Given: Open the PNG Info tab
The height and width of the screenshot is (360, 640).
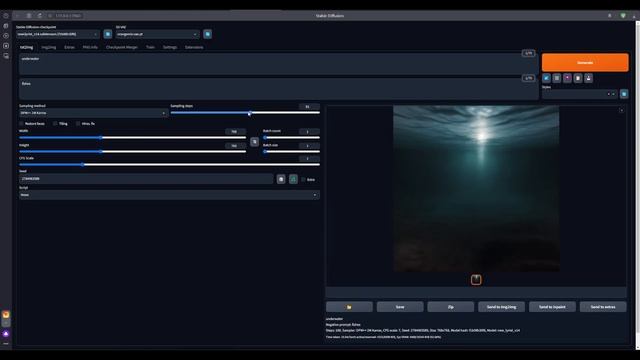Looking at the screenshot, I should 90,47.
